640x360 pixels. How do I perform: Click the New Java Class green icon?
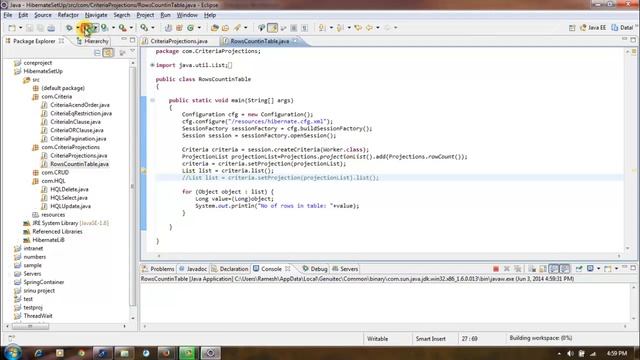tap(190, 28)
